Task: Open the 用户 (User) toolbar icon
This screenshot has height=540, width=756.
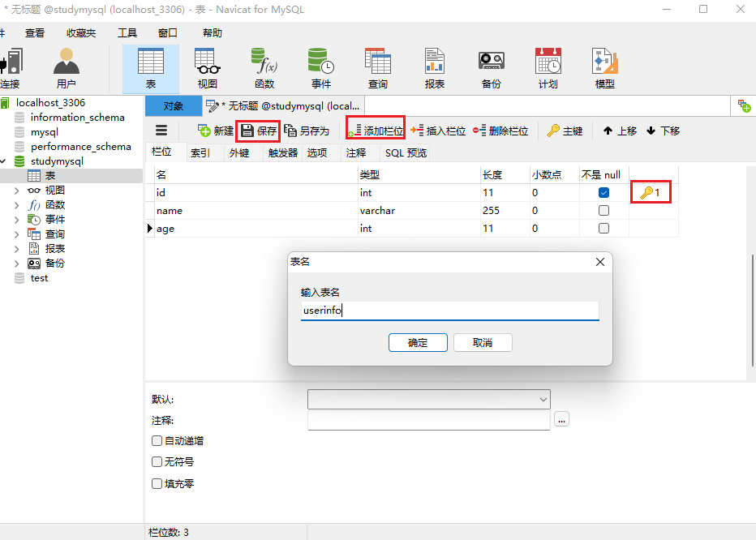Action: pos(66,68)
